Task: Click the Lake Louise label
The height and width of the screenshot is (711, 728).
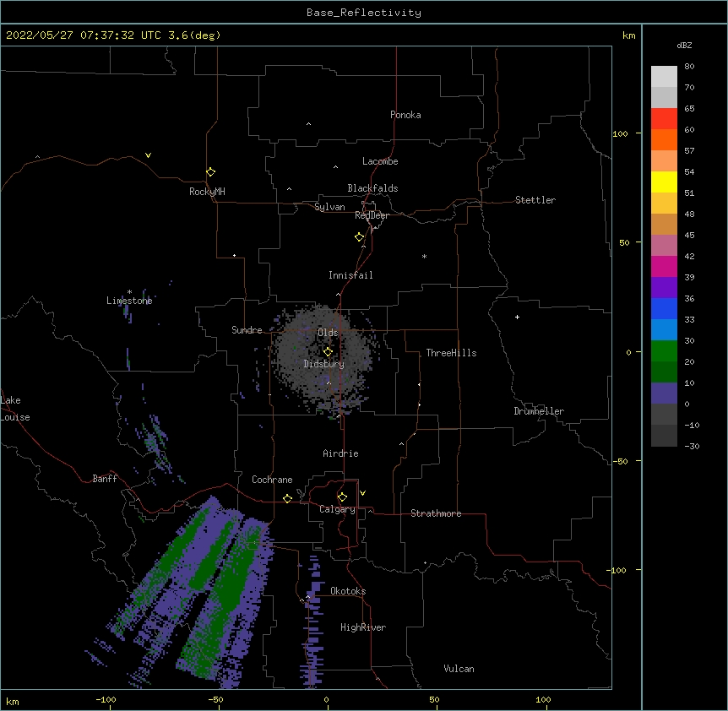Action: click(15, 409)
